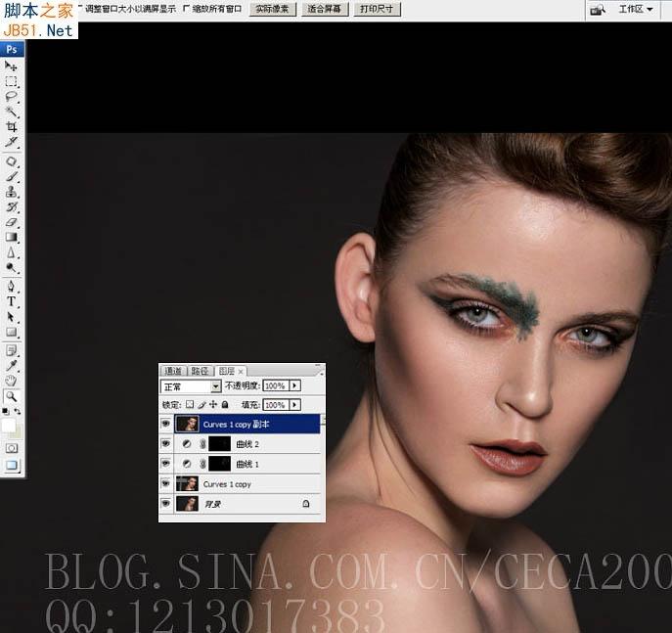Click the foreground color swatch
Screen dimensions: 672x633
9,426
